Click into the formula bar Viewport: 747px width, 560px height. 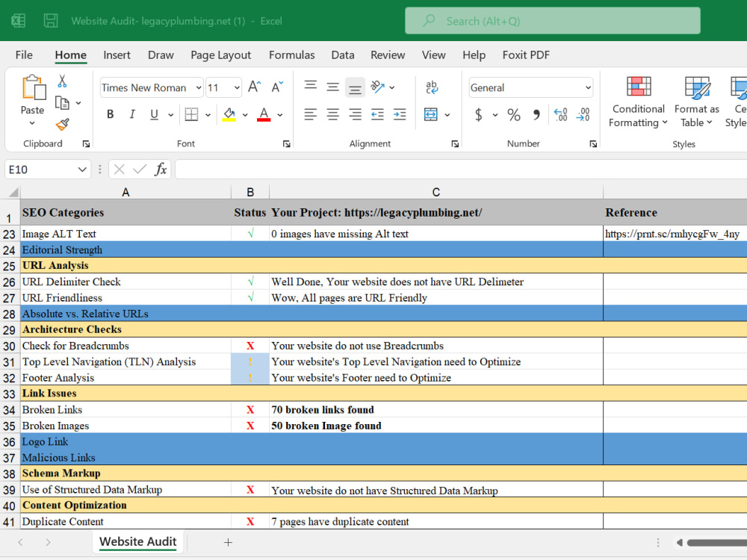461,169
